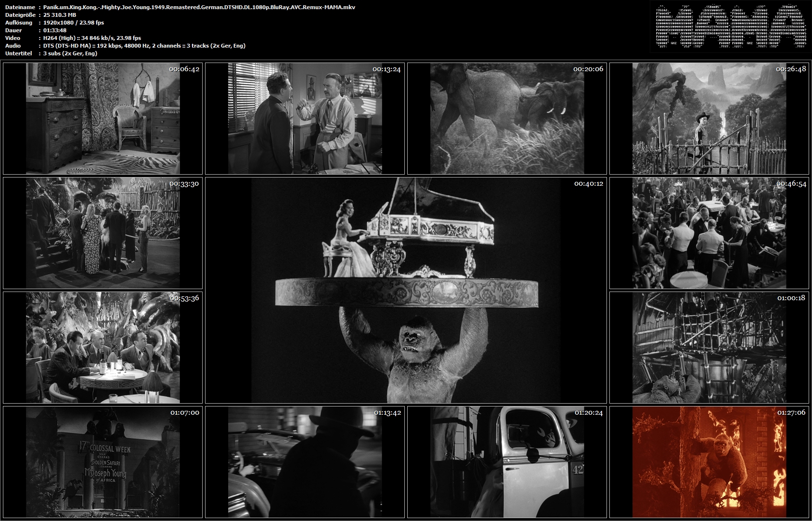
Task: Select the bamboo scaffolding frame 01:00:18
Action: coord(709,347)
